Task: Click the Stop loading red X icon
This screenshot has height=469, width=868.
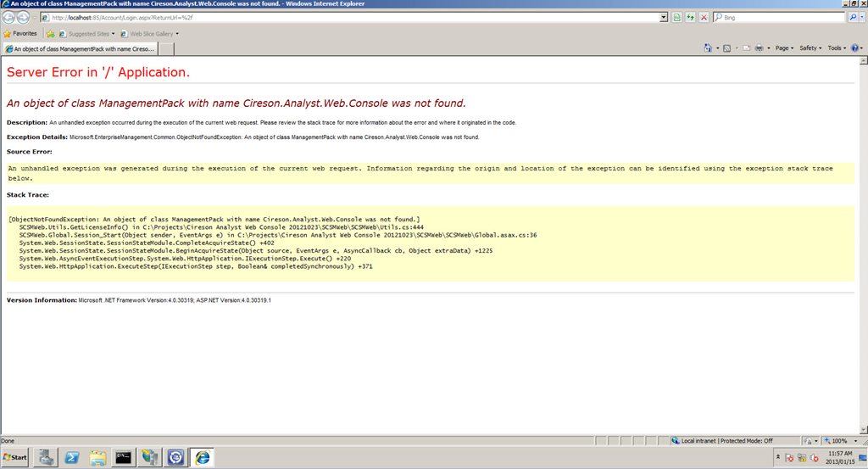Action: coord(704,17)
